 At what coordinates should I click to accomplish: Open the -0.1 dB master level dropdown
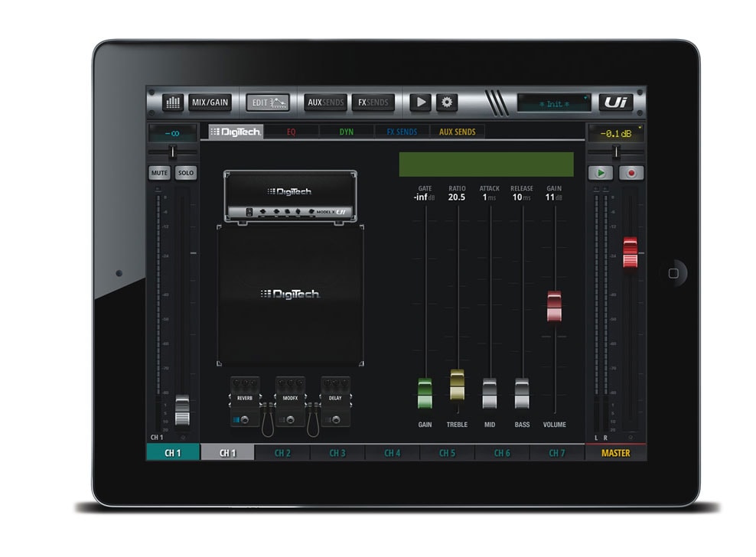pos(616,133)
